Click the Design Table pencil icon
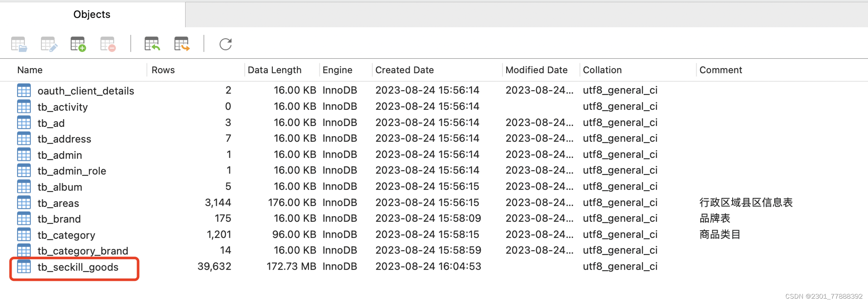The width and height of the screenshot is (868, 303). click(49, 44)
